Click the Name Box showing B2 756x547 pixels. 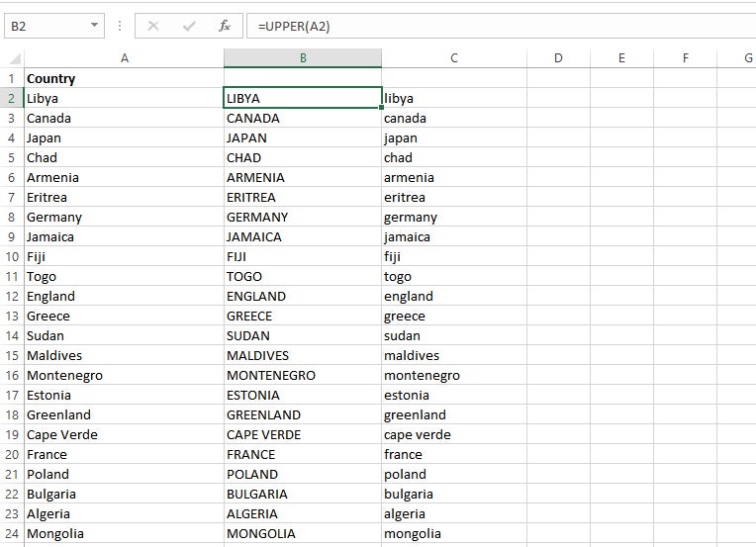54,26
